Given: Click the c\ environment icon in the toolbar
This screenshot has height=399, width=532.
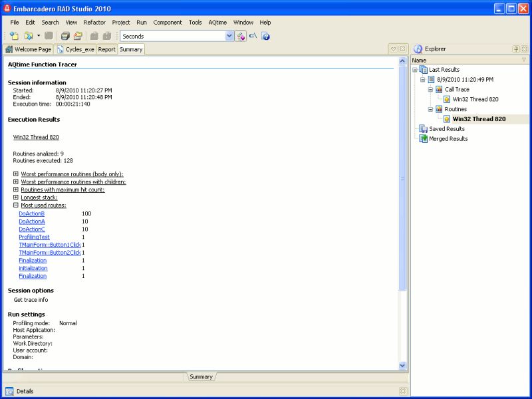Looking at the screenshot, I should (x=252, y=37).
